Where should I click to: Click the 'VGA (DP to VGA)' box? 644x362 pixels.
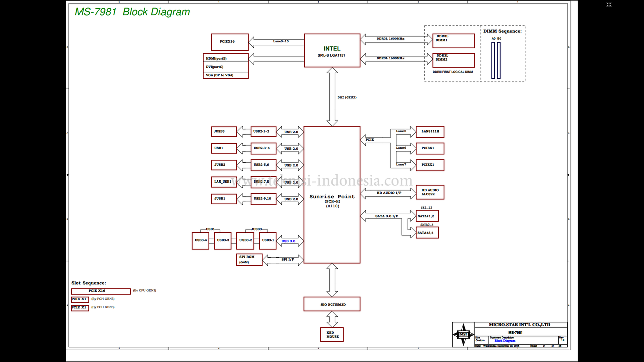pyautogui.click(x=226, y=75)
